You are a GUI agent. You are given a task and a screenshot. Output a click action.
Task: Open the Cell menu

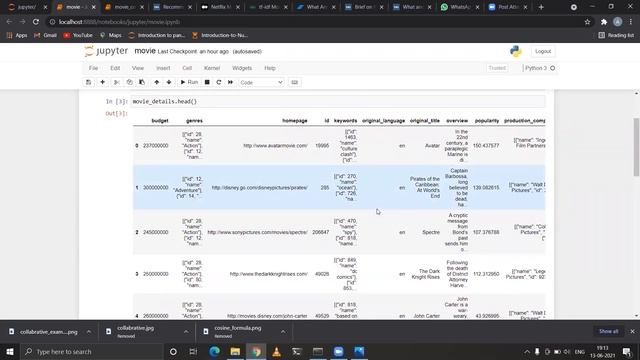pyautogui.click(x=187, y=68)
